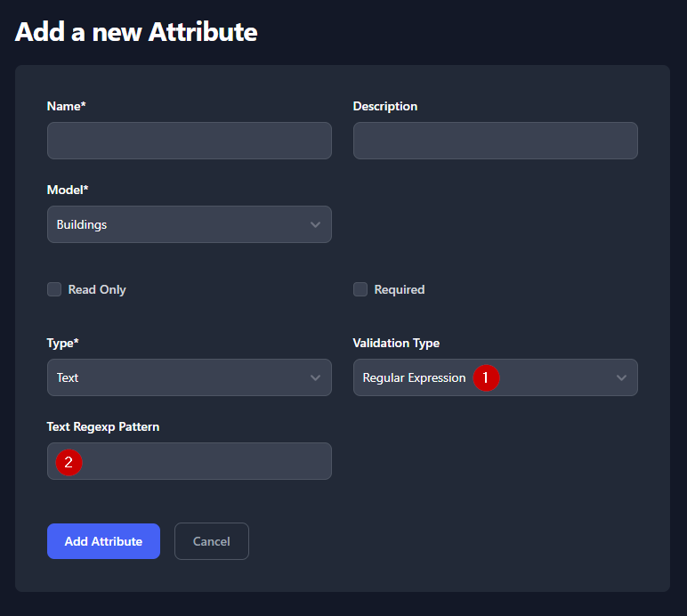Click the Text Regexp Pattern label
This screenshot has width=687, height=616.
[x=102, y=426]
